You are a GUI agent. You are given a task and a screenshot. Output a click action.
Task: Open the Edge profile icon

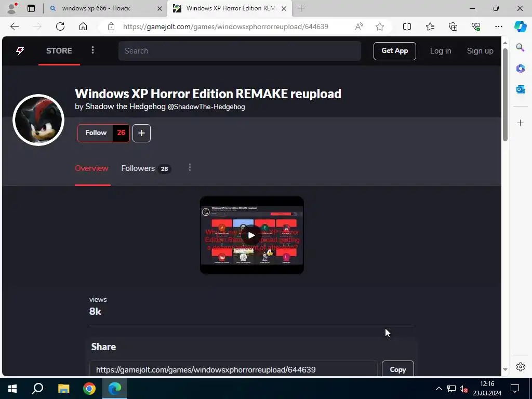coord(12,8)
